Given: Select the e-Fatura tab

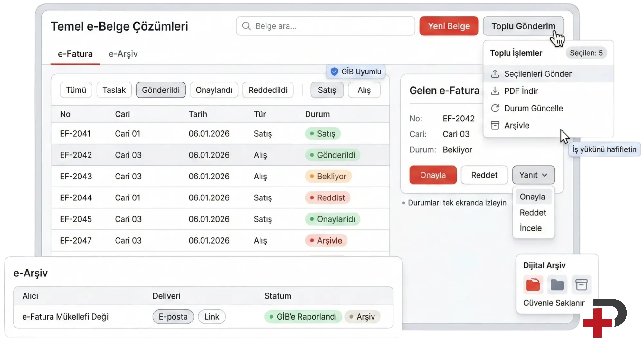Looking at the screenshot, I should (x=75, y=54).
